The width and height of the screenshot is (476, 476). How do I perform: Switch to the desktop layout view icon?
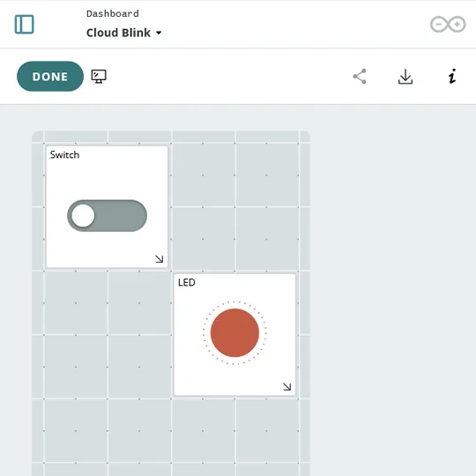pyautogui.click(x=99, y=76)
